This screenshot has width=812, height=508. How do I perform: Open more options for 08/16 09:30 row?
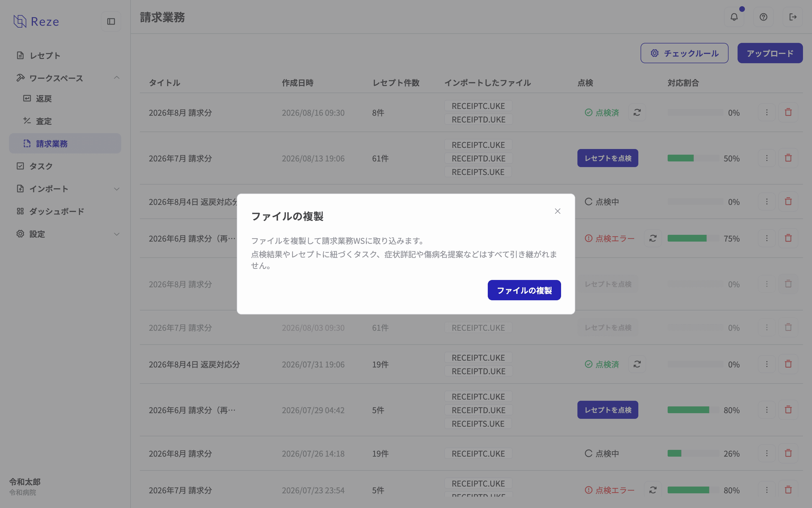(767, 112)
